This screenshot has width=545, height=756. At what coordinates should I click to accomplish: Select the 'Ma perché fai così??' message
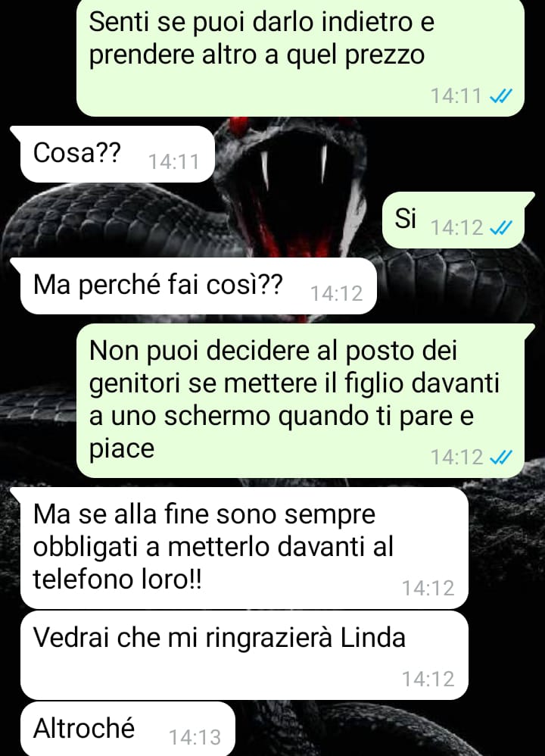tap(198, 286)
